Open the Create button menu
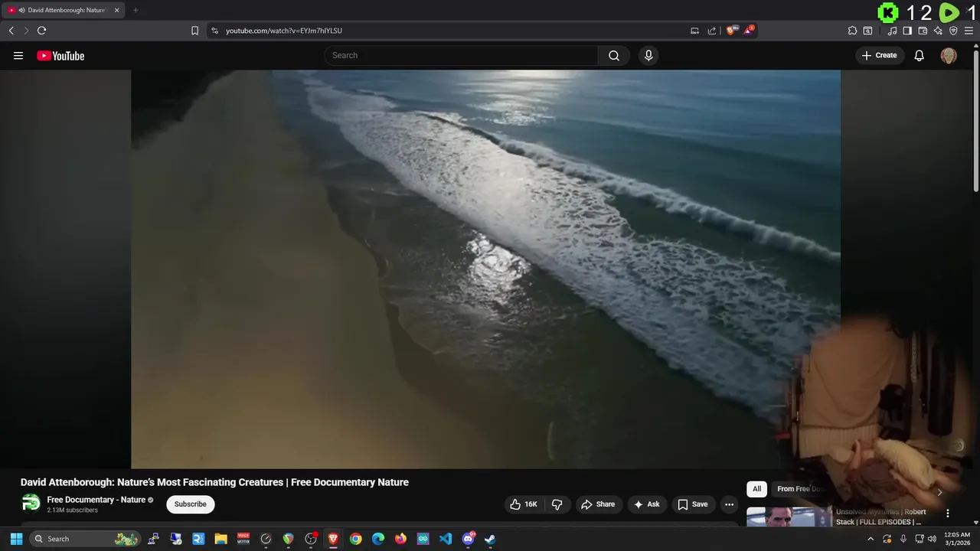The height and width of the screenshot is (551, 980). pos(880,55)
